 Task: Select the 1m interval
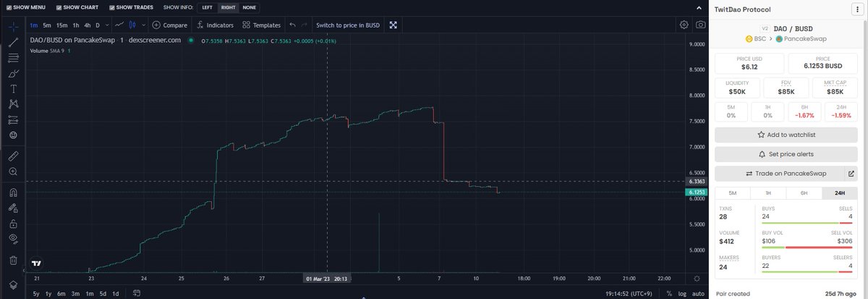(34, 25)
